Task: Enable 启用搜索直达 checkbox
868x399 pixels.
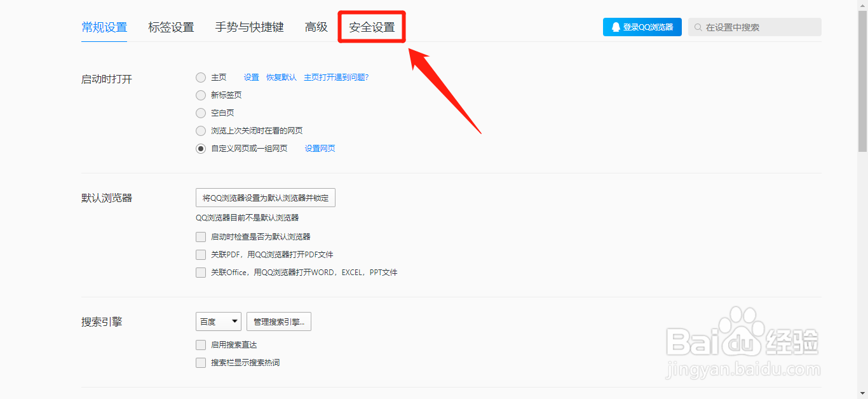Action: click(x=201, y=345)
